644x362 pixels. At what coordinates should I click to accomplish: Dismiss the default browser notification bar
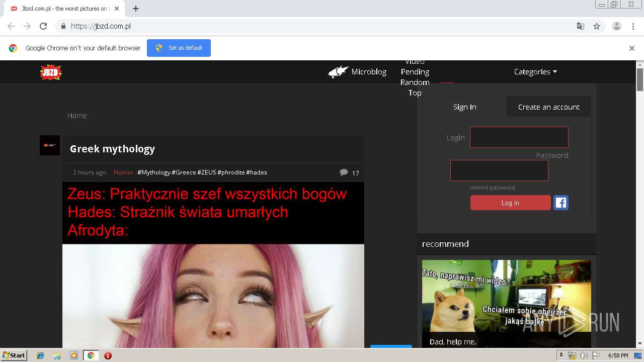pyautogui.click(x=632, y=48)
